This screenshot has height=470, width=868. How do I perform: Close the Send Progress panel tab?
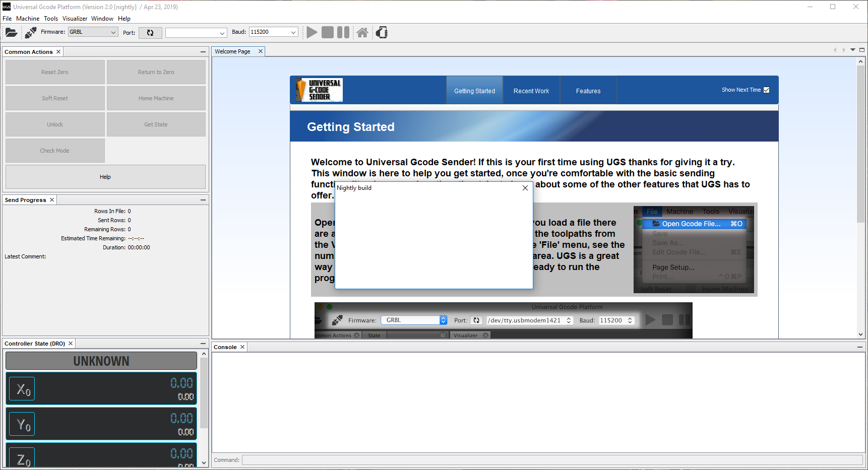(52, 200)
